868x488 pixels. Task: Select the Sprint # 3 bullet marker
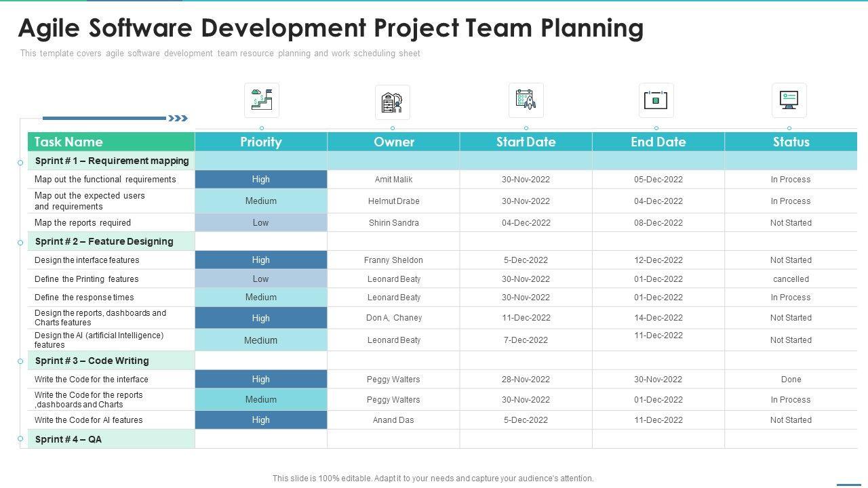click(20, 361)
